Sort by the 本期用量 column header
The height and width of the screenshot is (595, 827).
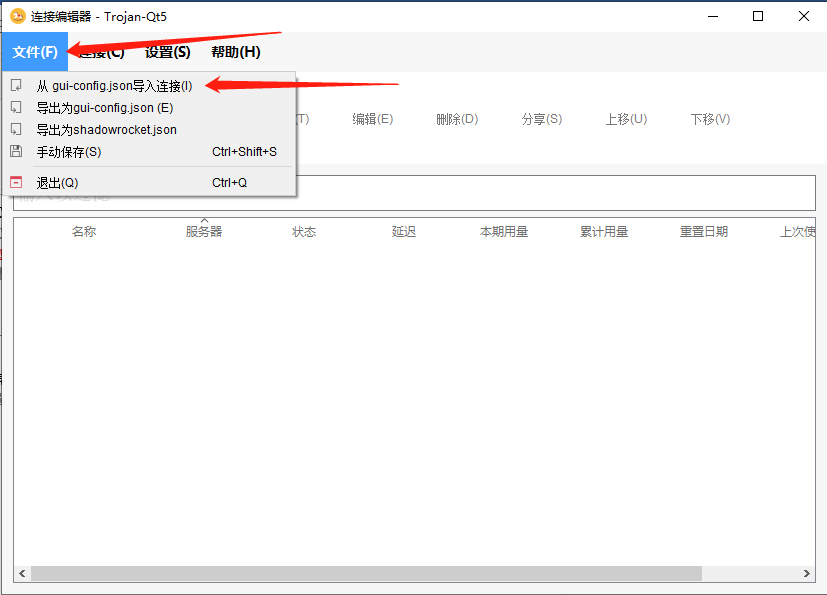click(x=504, y=232)
